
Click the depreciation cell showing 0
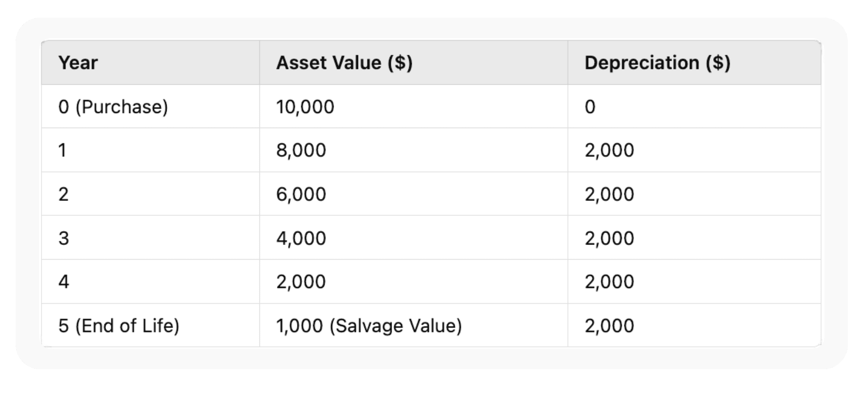tap(590, 107)
